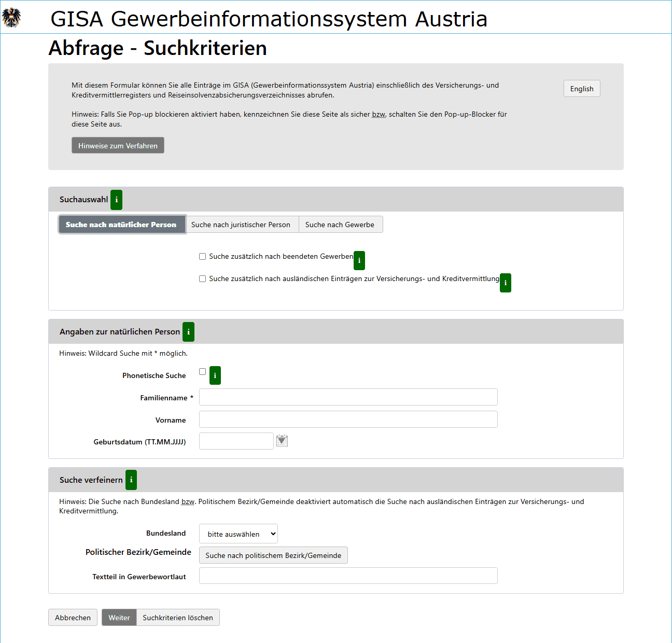Open Hinweise zum Verfahren
This screenshot has height=643, width=672.
point(118,146)
